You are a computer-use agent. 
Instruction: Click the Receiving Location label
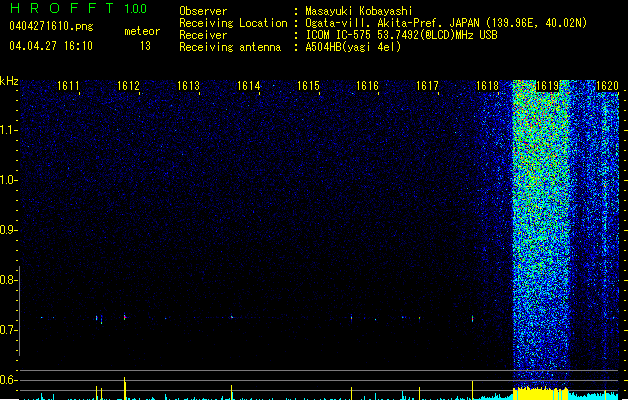pos(233,23)
